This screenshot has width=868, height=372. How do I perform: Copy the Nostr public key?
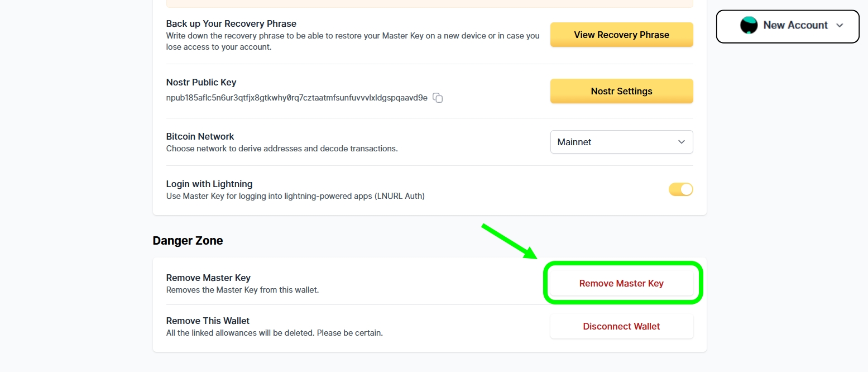click(x=438, y=98)
